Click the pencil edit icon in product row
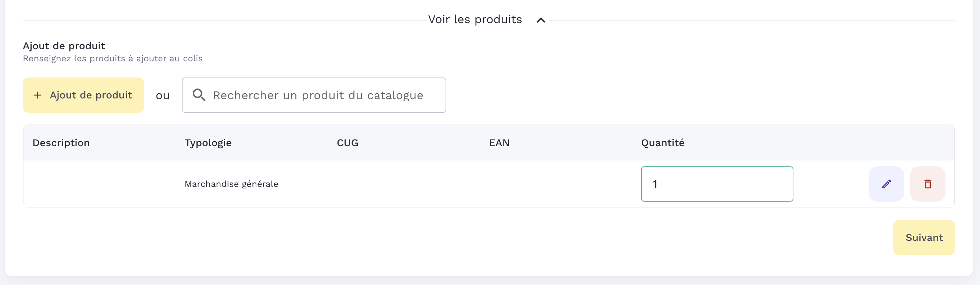Image resolution: width=980 pixels, height=285 pixels. pyautogui.click(x=886, y=184)
